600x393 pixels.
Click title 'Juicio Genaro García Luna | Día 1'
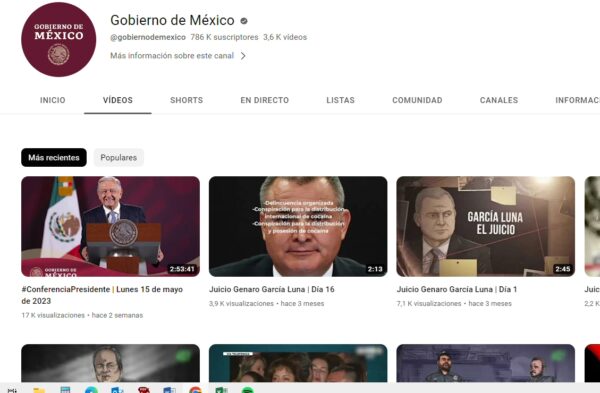(457, 289)
